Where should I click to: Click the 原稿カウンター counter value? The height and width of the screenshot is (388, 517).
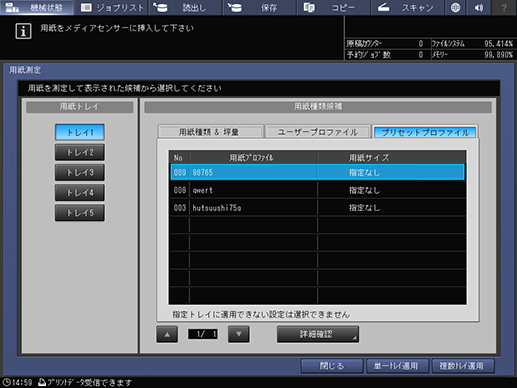coord(421,44)
